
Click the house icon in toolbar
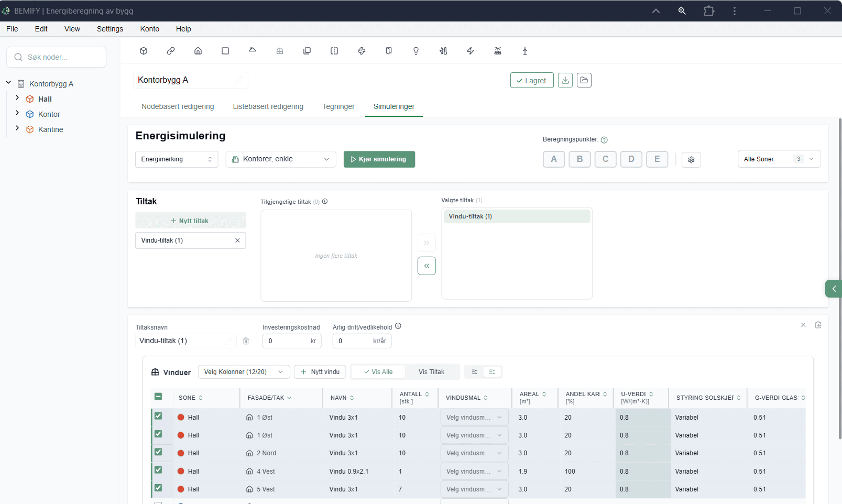[198, 51]
